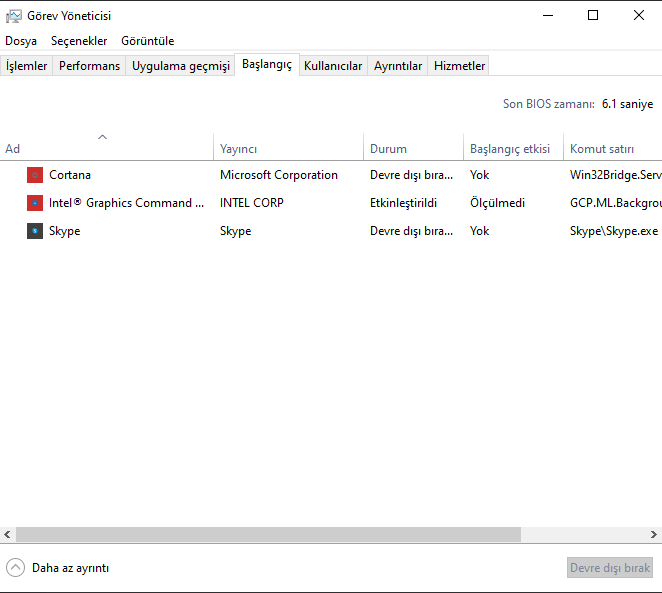Click Skype's Yok impact cell
Screen dimensions: 662x593
click(x=479, y=231)
